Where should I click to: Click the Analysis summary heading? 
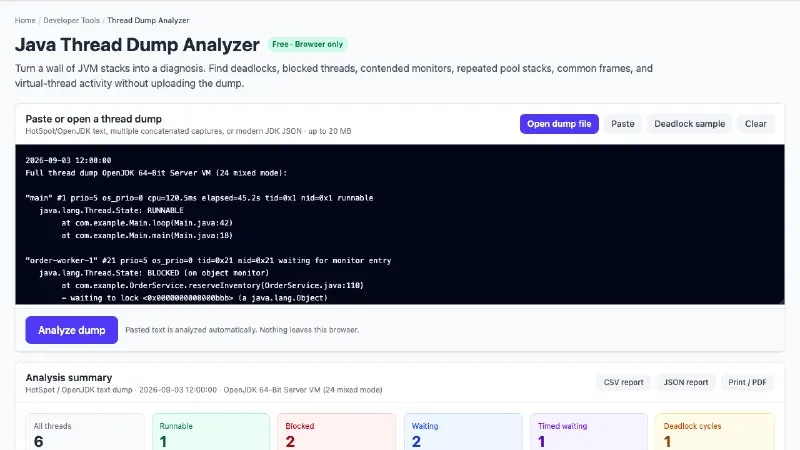coord(69,378)
